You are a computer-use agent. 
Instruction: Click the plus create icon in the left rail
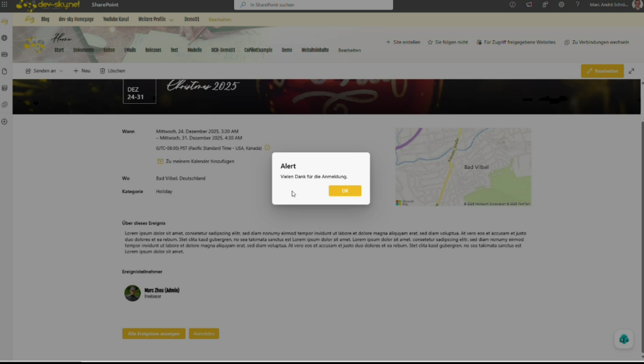(x=4, y=121)
